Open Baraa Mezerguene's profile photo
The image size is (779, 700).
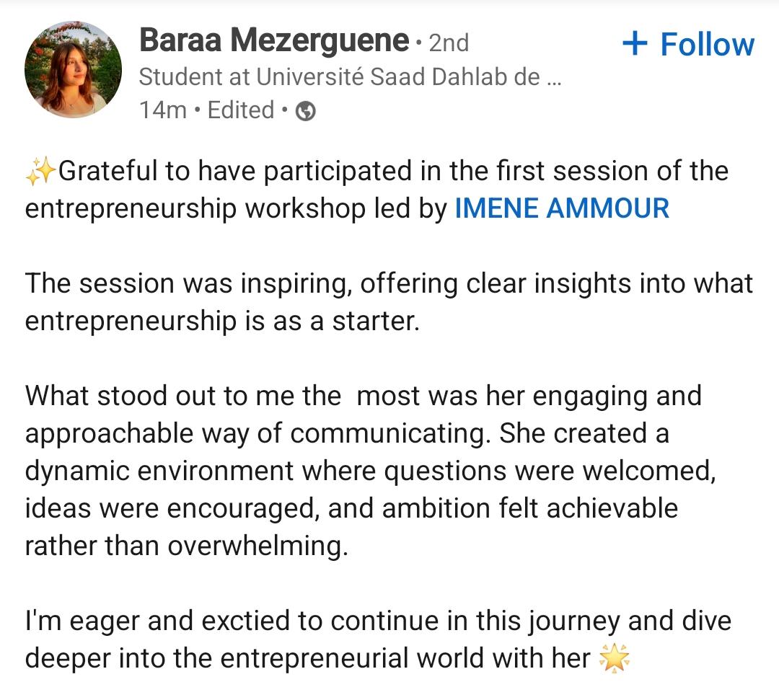click(73, 69)
